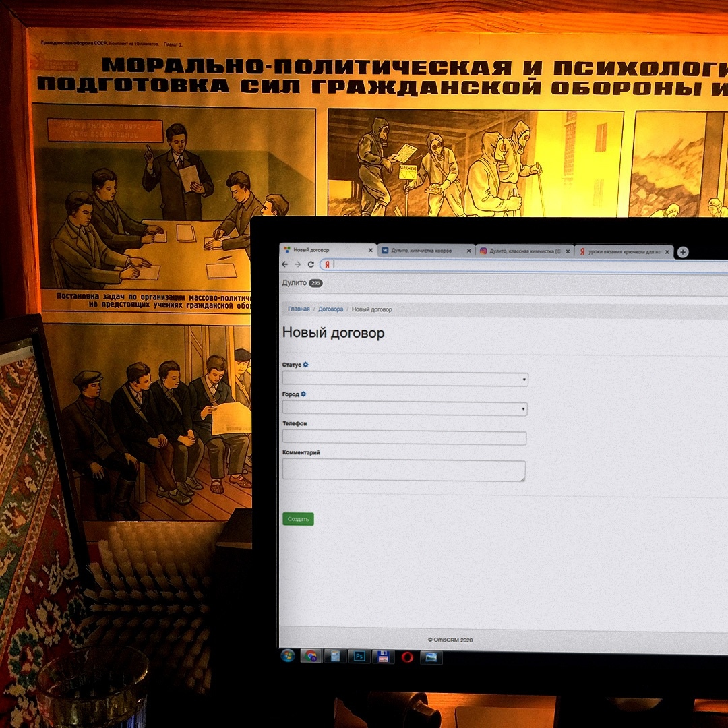Click the Комментарий field label
This screenshot has width=728, height=728.
[301, 452]
